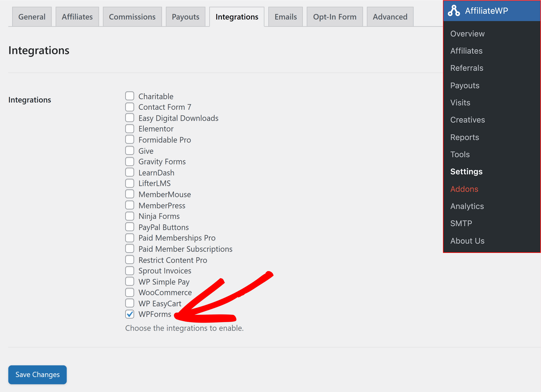This screenshot has width=541, height=392.
Task: Go to the Opt-In Form tab
Action: [x=335, y=17]
